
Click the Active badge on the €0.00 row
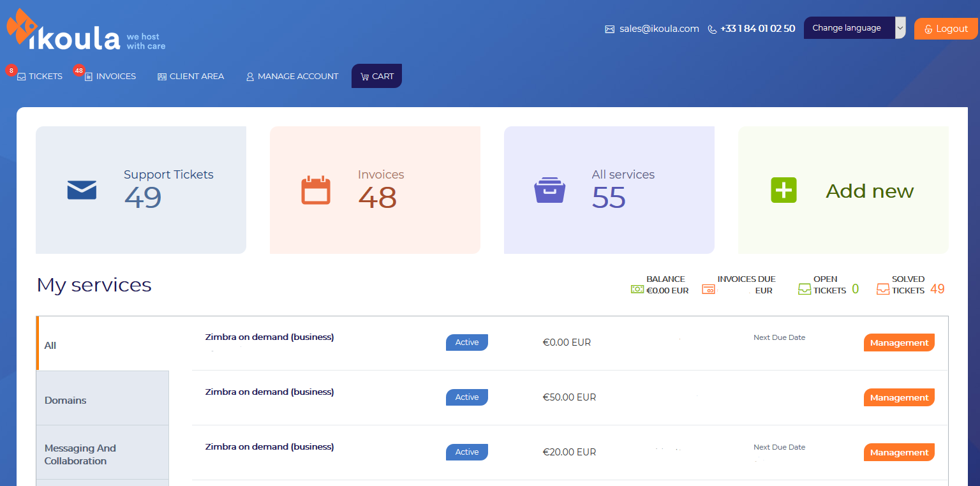pos(467,342)
